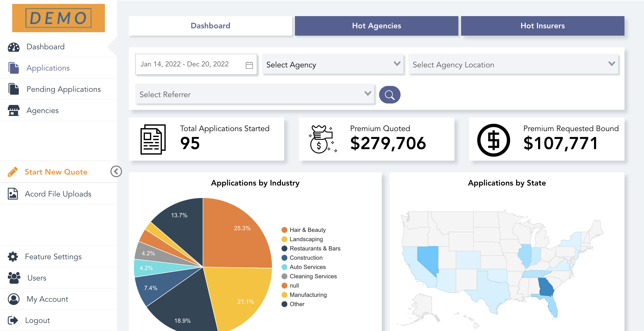
Task: Click the Logout arrow icon
Action: click(13, 320)
